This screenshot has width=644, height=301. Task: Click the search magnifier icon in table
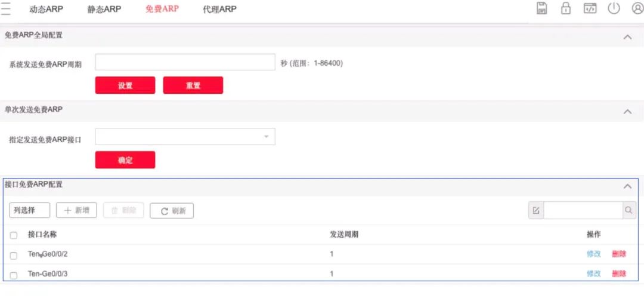pos(628,210)
